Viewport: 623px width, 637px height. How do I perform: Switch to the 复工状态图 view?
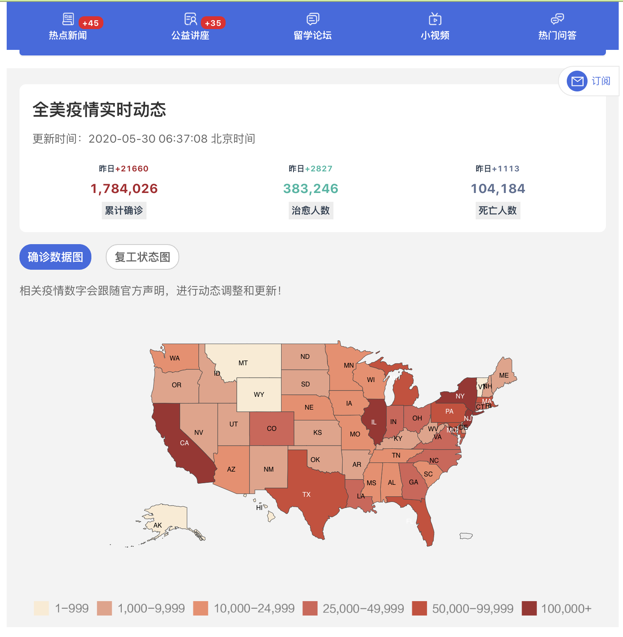point(142,257)
